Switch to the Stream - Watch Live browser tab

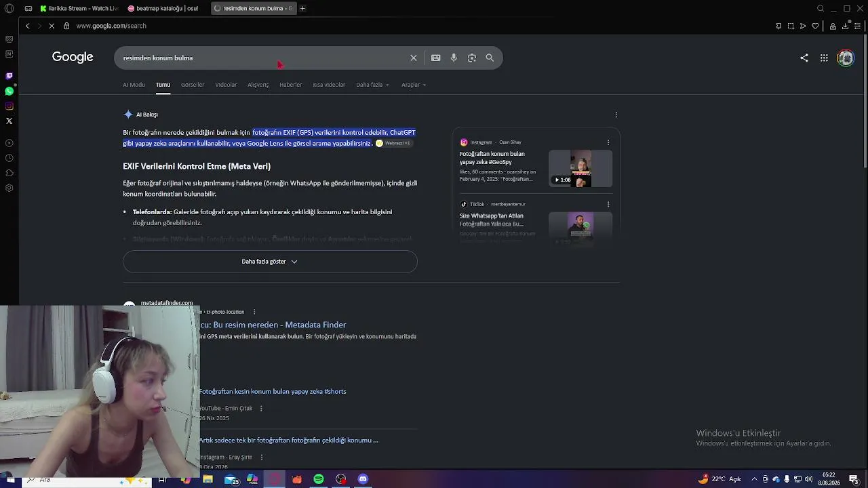point(79,8)
